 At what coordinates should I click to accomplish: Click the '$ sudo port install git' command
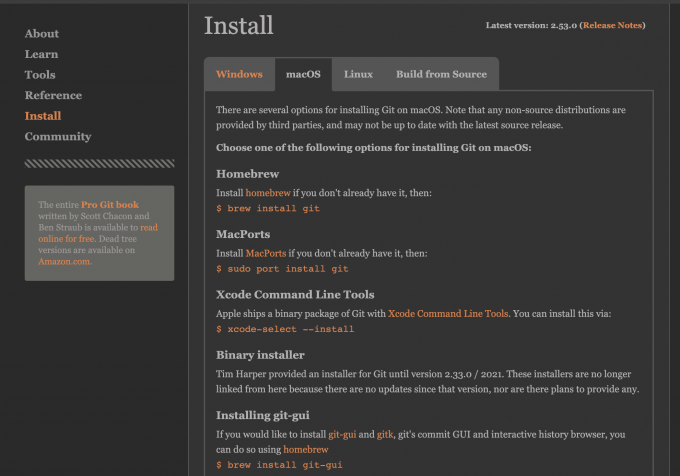pos(282,269)
